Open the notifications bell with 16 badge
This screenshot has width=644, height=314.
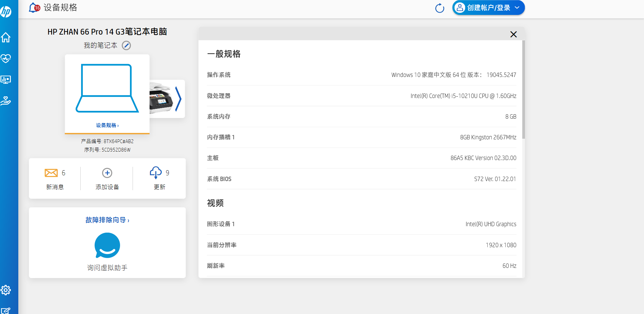(x=34, y=7)
